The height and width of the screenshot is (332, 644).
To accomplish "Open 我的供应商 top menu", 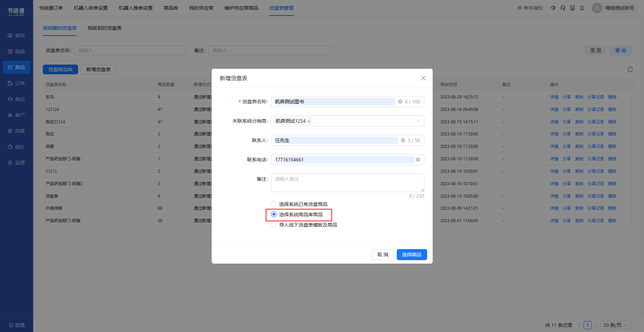I will [201, 8].
